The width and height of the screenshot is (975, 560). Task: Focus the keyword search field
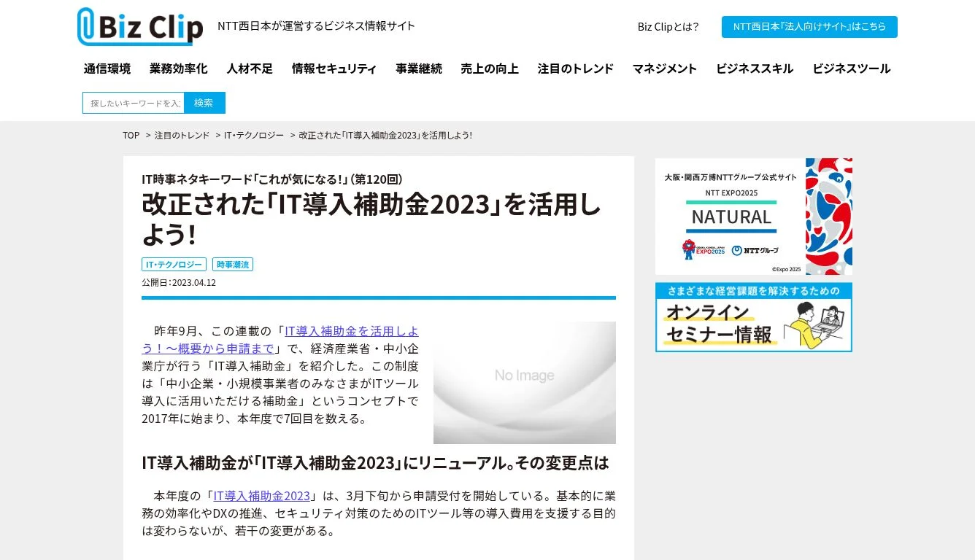[134, 103]
